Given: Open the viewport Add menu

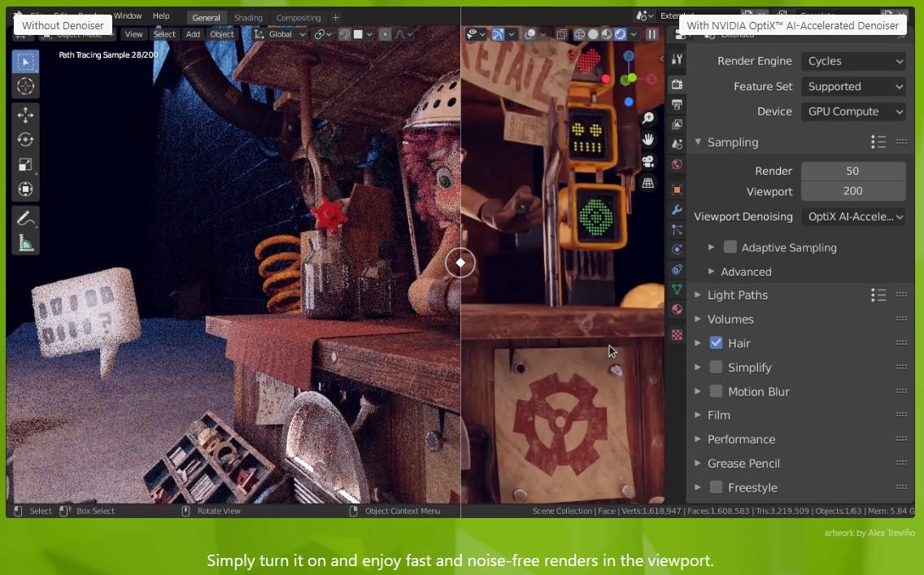Looking at the screenshot, I should pos(193,34).
